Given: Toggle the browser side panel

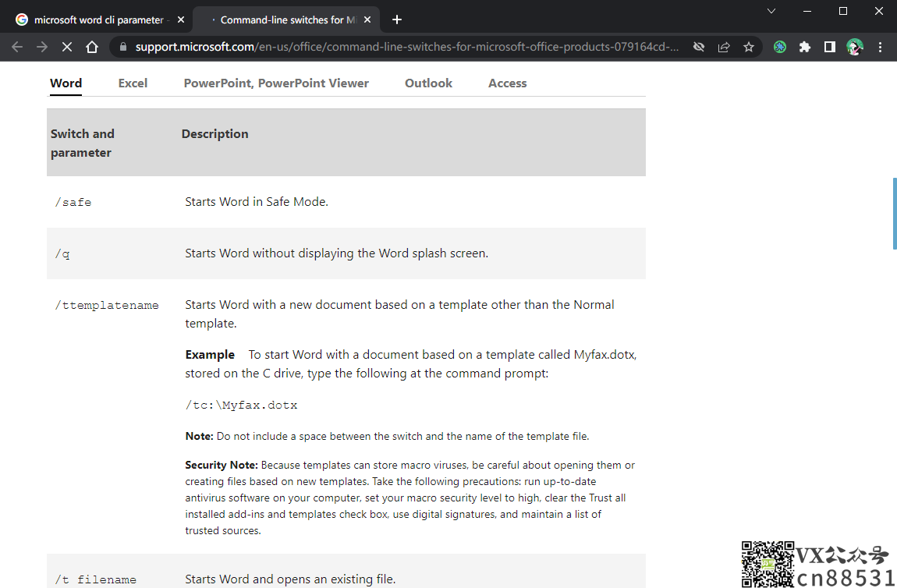Looking at the screenshot, I should [829, 47].
